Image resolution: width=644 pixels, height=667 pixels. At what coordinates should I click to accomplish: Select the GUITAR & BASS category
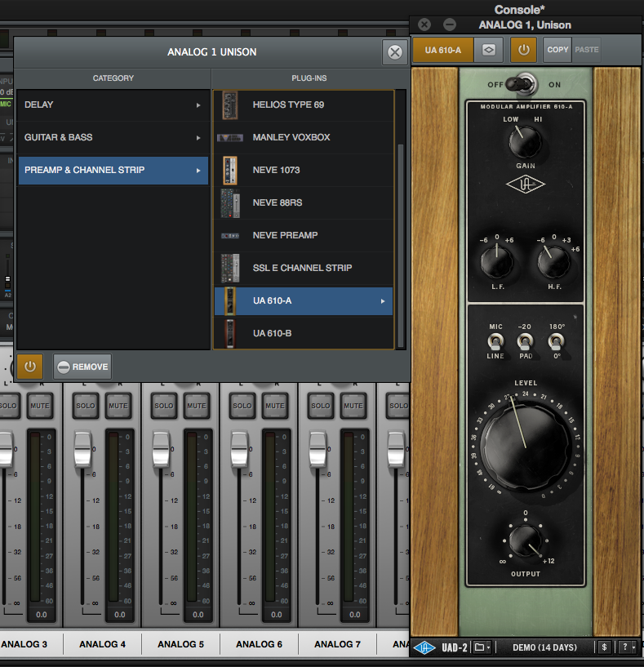click(113, 137)
